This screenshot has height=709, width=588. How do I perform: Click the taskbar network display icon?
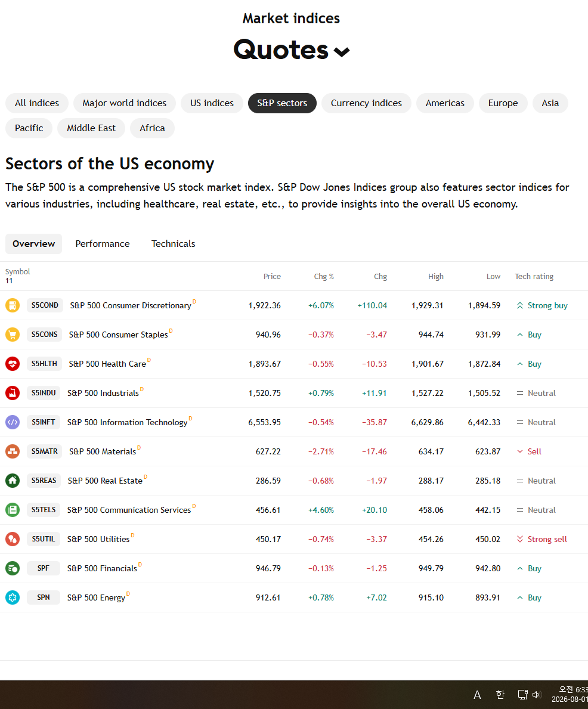[x=522, y=695]
